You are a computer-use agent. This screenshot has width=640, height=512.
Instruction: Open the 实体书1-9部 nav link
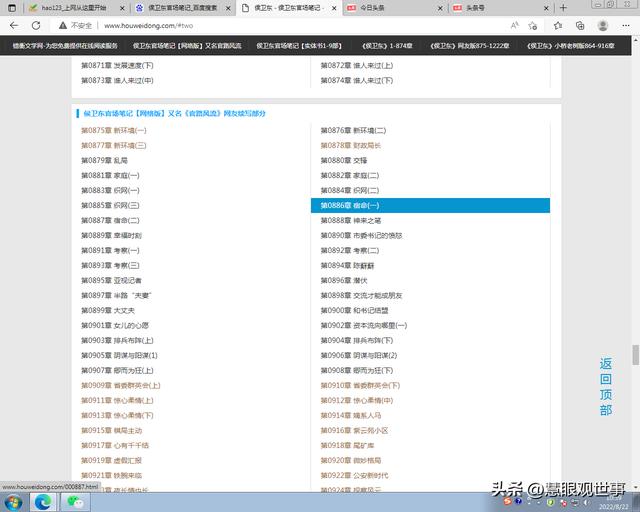click(x=299, y=46)
